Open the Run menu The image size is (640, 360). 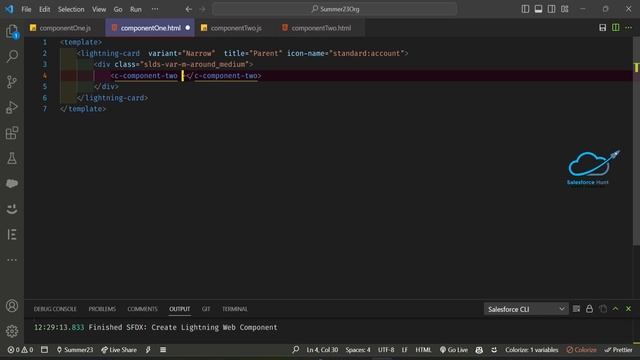(x=136, y=9)
